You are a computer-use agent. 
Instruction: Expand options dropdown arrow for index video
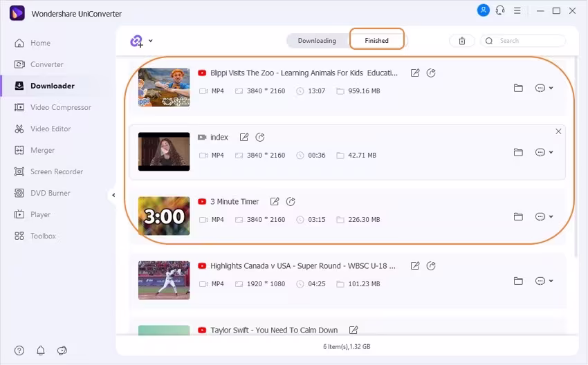coord(551,153)
